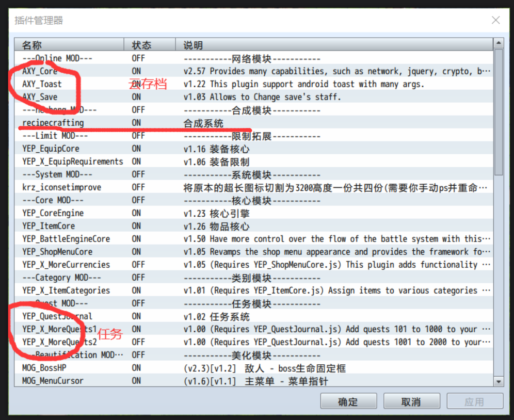
Task: Click the OFF status of YEP_X_MoreCurrencies
Action: coord(138,265)
